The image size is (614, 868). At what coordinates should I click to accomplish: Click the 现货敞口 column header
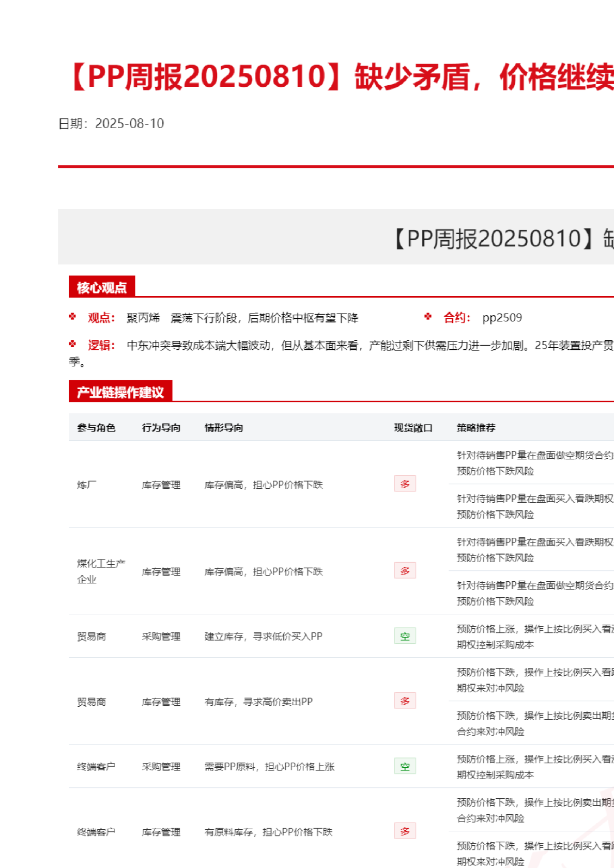(x=413, y=428)
